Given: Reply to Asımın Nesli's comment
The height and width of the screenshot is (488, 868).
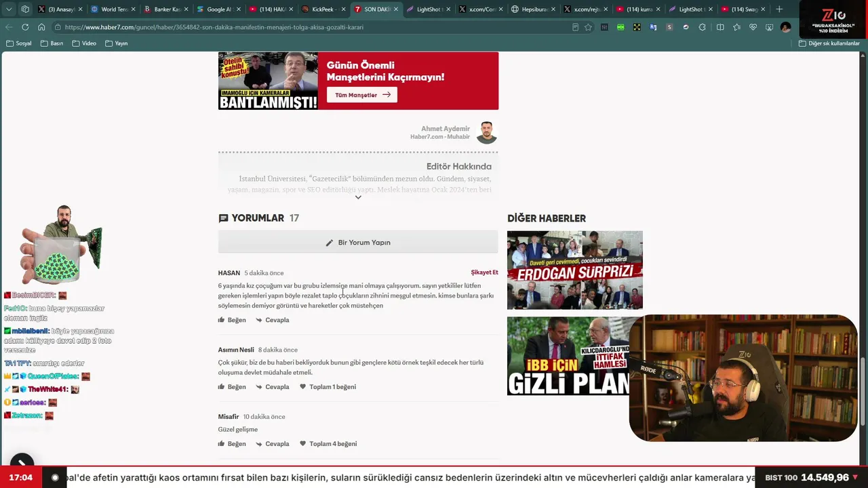Looking at the screenshot, I should pos(273,387).
